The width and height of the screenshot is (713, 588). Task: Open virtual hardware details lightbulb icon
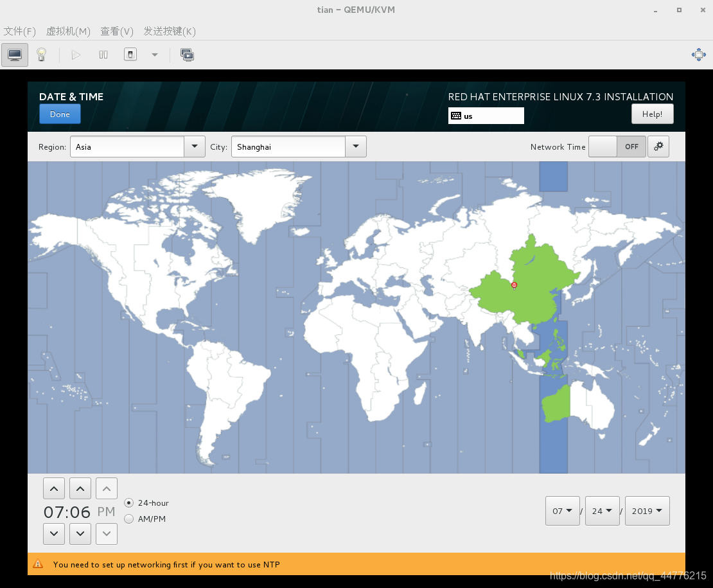point(41,55)
